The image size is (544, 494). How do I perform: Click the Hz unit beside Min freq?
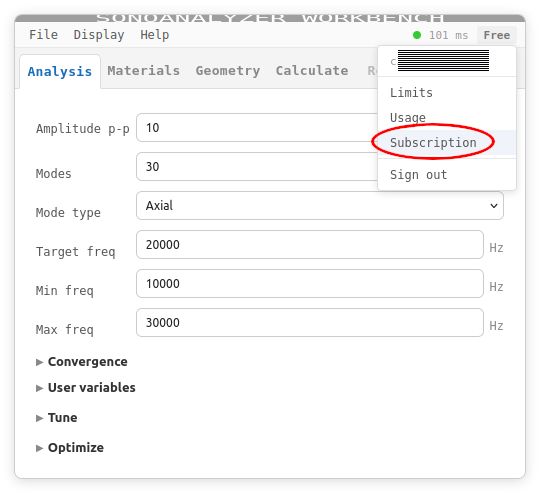[496, 287]
